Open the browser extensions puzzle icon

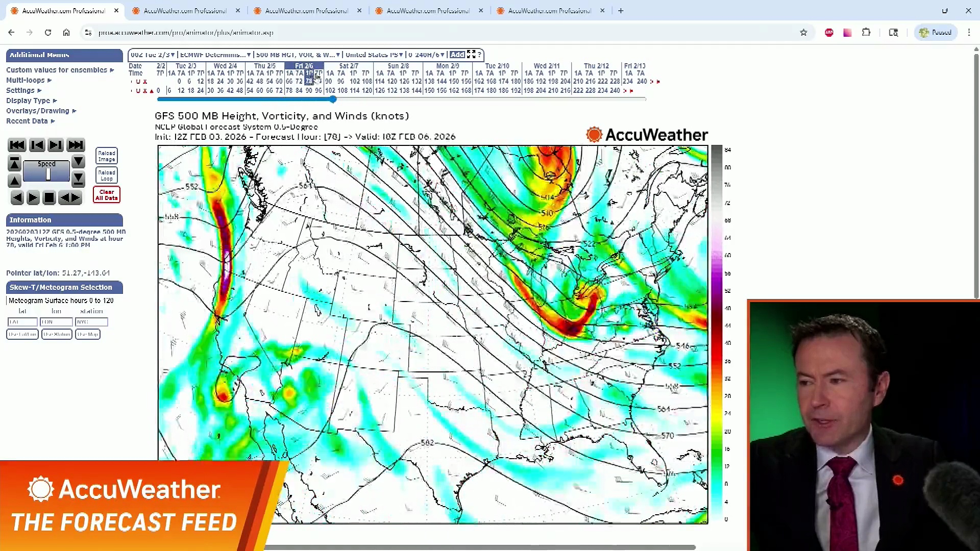(866, 33)
